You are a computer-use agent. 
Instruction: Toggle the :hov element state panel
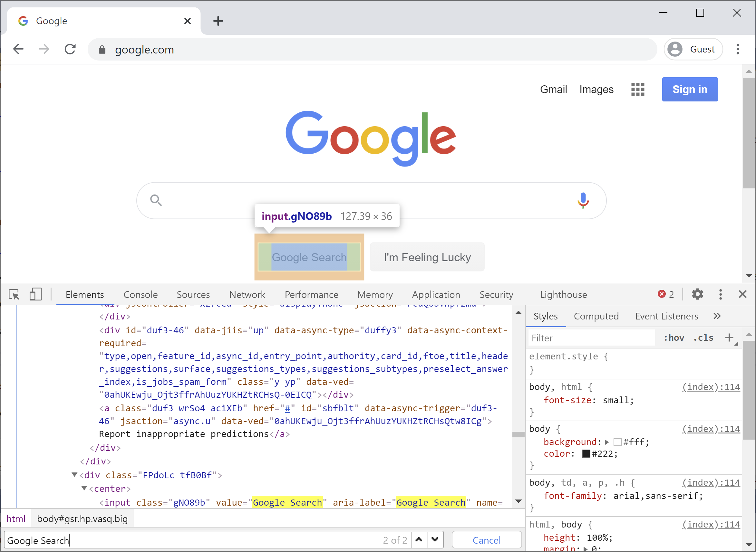(x=674, y=338)
